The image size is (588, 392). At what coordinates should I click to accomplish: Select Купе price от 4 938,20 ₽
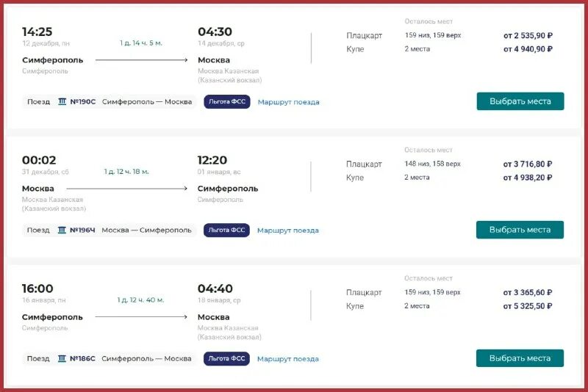[528, 178]
